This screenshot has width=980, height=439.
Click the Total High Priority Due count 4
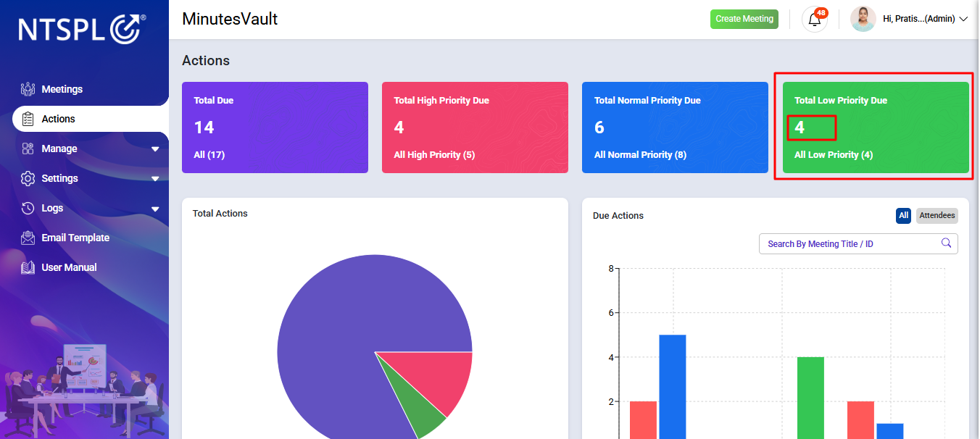pyautogui.click(x=399, y=127)
